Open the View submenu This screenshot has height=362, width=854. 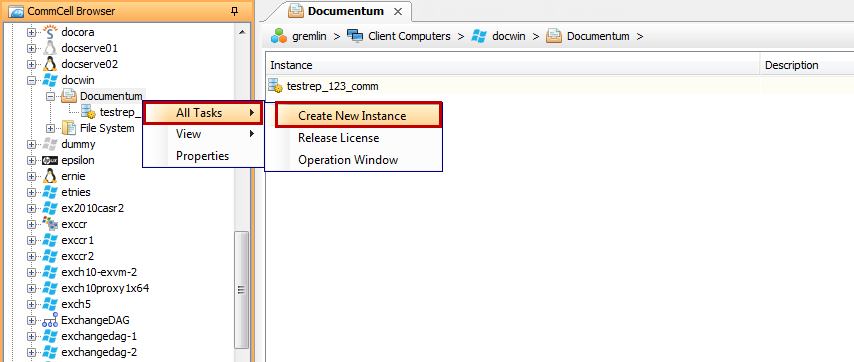point(203,134)
